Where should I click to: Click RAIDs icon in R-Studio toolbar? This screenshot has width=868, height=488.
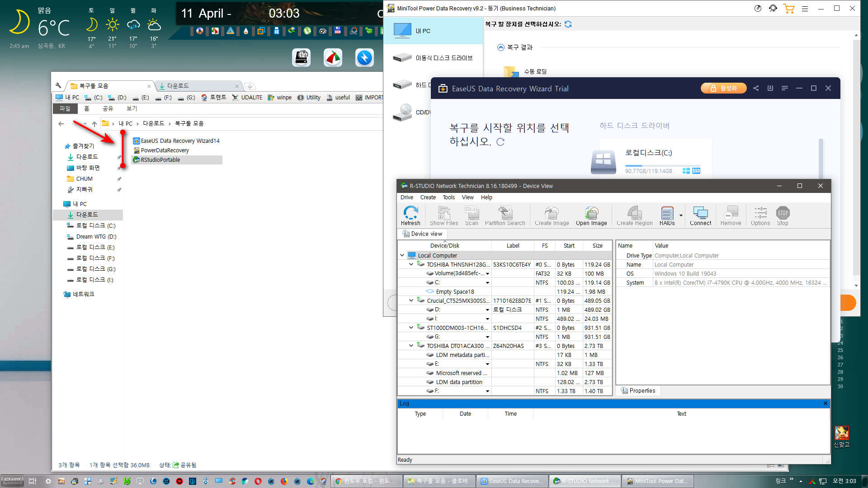667,216
